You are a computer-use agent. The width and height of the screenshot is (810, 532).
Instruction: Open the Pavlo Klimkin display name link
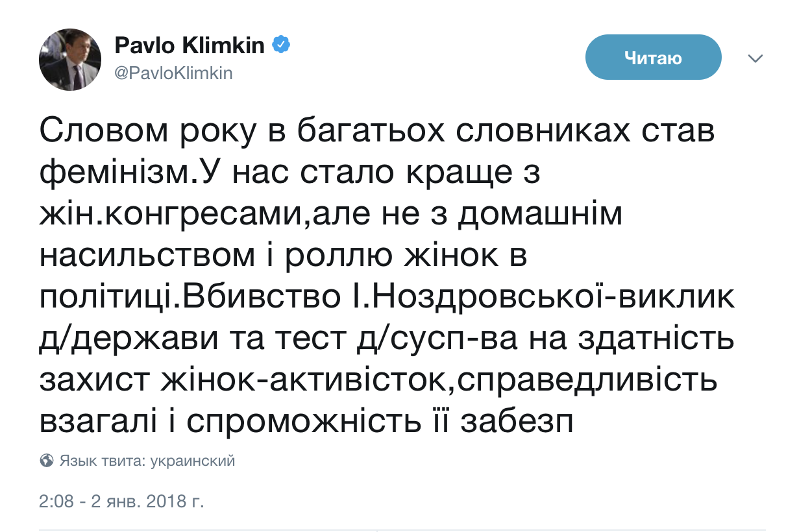pyautogui.click(x=191, y=45)
